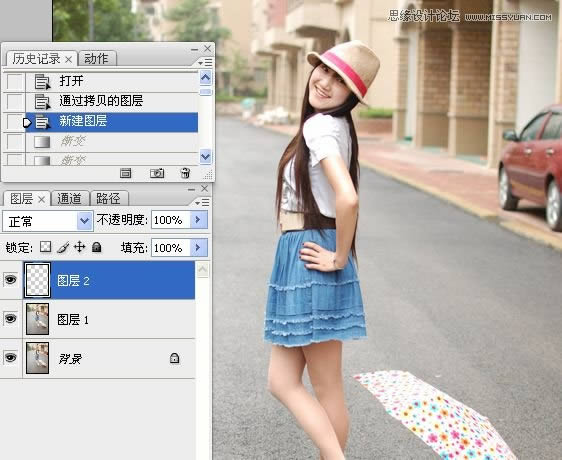Switch to the 动作 tab
The image size is (562, 460).
(96, 58)
